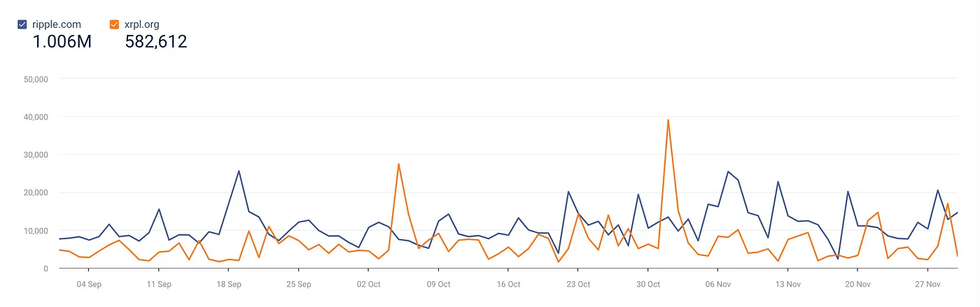Click the 582,612 total visits value
Screen dimensions: 980x307
point(156,42)
